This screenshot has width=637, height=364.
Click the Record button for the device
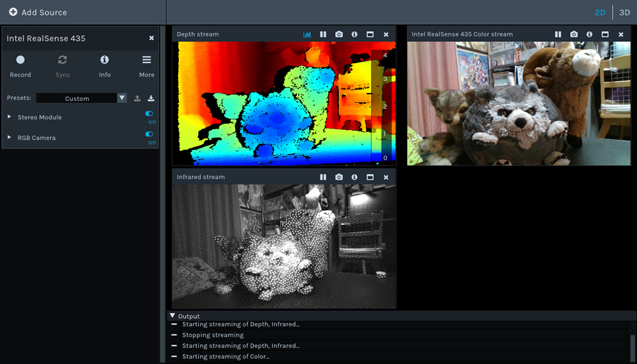pos(20,66)
